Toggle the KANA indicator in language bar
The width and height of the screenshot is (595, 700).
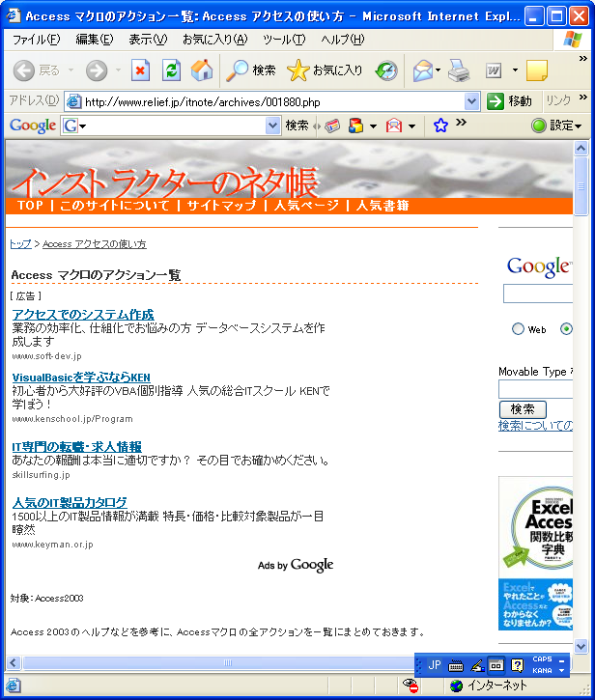click(x=542, y=670)
